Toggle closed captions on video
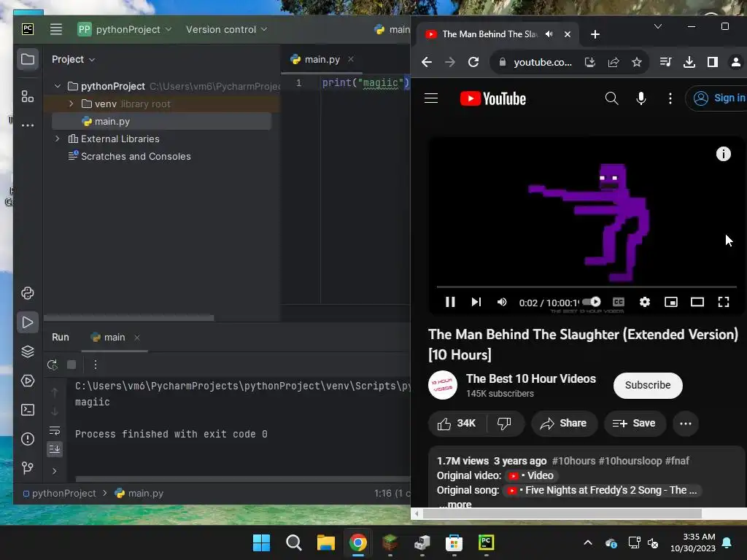747x560 pixels. tap(619, 302)
